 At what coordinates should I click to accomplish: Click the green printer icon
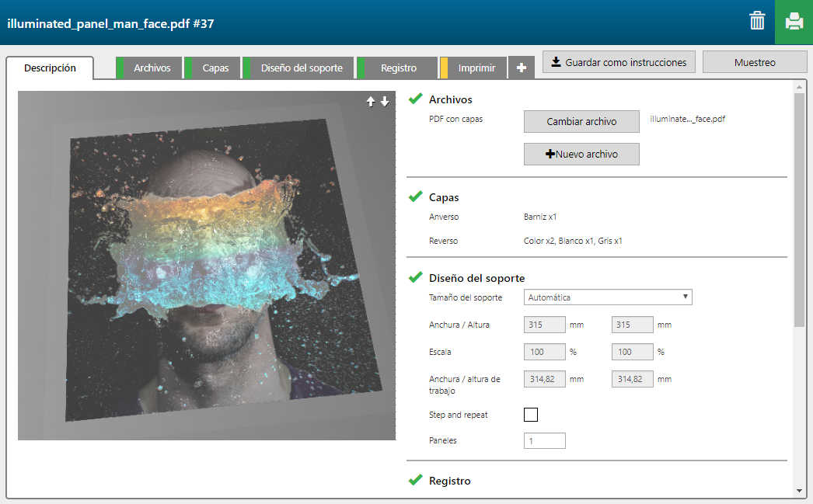794,22
